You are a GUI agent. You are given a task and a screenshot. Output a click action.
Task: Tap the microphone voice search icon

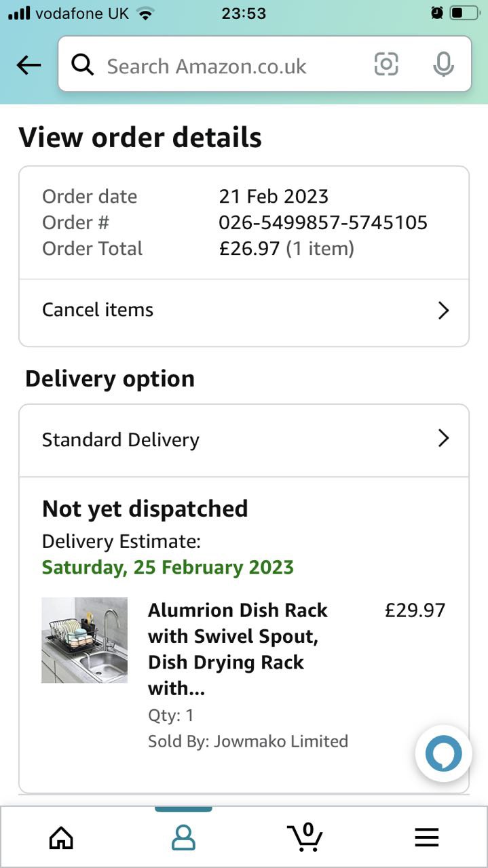point(443,64)
